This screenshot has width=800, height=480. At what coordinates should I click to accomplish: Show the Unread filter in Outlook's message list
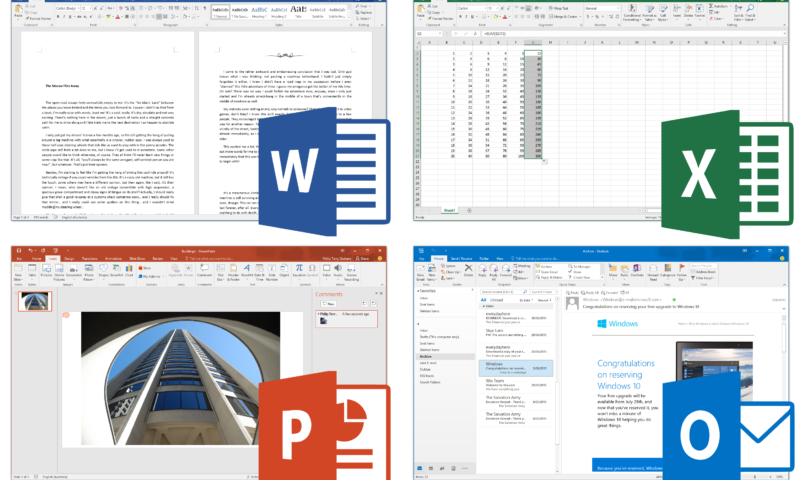(496, 300)
